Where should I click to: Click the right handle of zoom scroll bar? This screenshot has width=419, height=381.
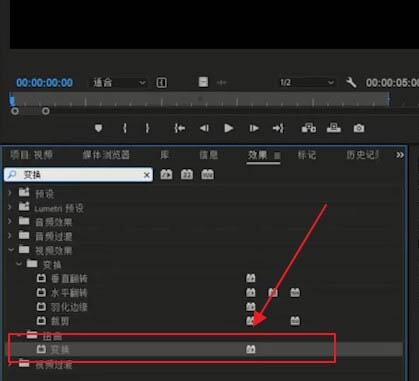click(x=46, y=111)
